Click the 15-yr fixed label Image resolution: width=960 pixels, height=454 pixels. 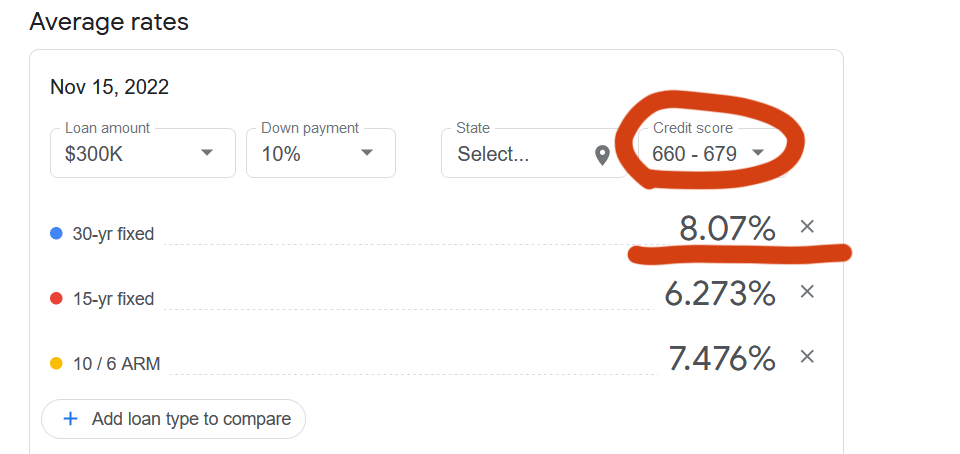113,299
